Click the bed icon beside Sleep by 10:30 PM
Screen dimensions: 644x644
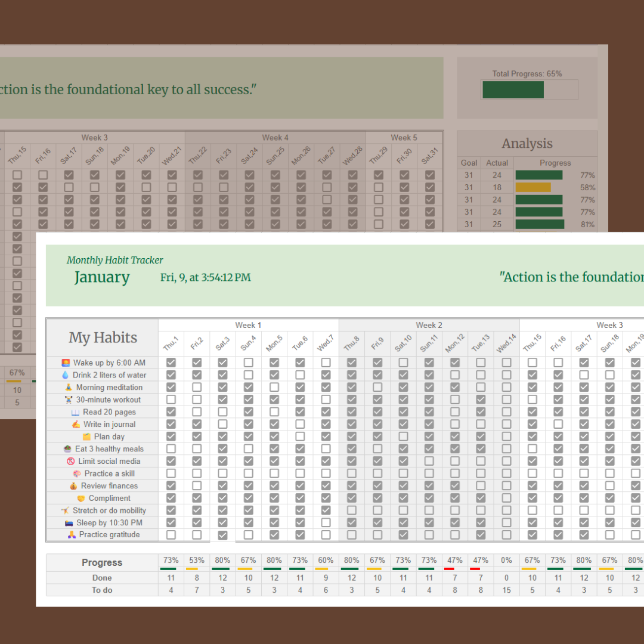(x=69, y=523)
